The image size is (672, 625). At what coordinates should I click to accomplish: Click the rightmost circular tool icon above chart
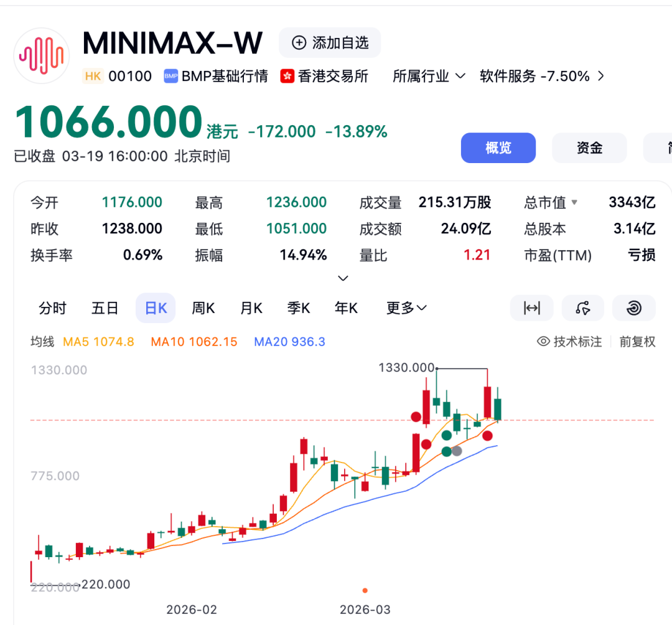(x=633, y=308)
